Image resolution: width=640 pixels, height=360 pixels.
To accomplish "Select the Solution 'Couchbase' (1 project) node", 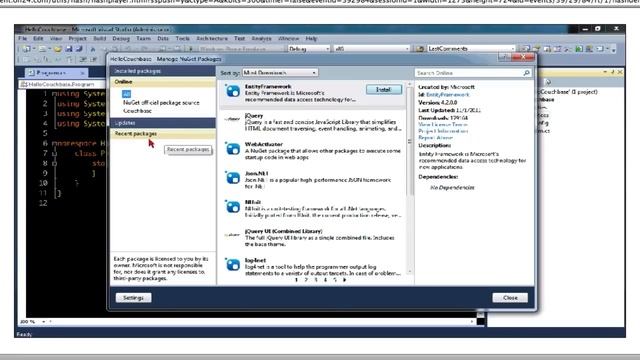I will click(x=568, y=92).
